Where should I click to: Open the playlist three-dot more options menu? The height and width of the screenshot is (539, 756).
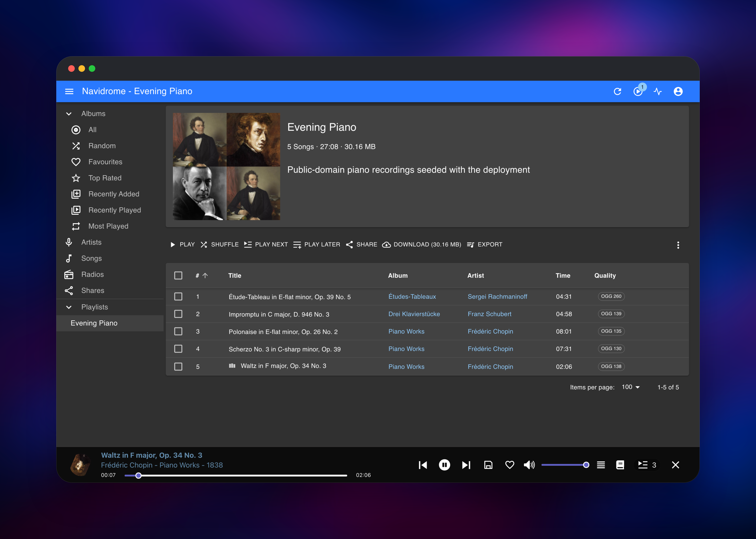pos(678,245)
